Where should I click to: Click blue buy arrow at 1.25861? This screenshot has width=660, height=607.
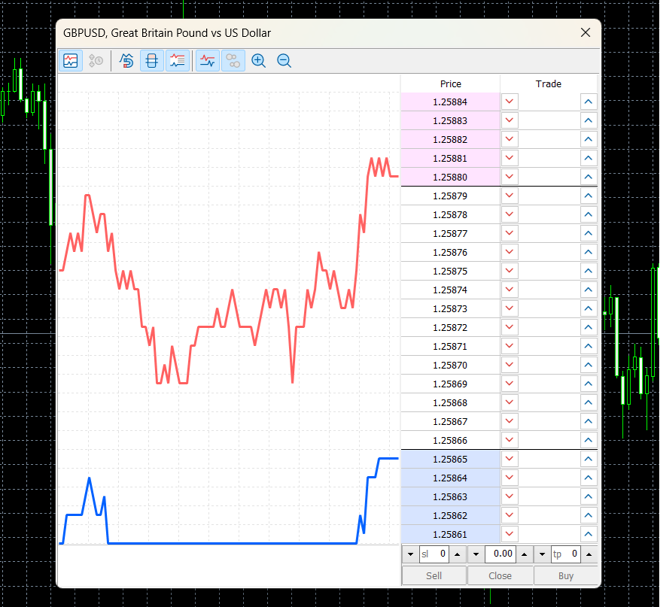(x=588, y=534)
